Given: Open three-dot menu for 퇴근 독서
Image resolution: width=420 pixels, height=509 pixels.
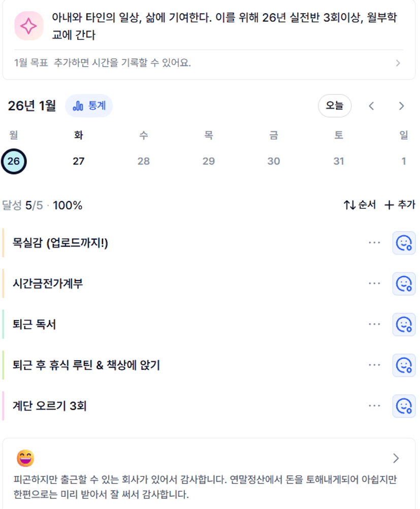Looking at the screenshot, I should 374,325.
